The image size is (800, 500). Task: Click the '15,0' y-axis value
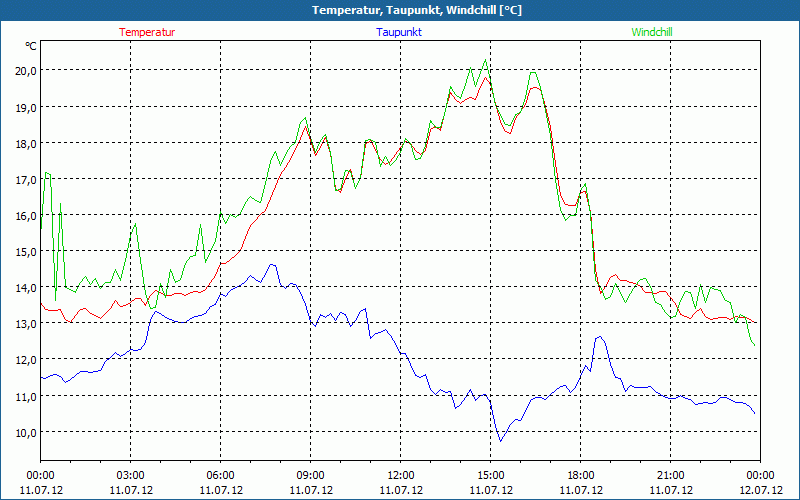coord(25,252)
